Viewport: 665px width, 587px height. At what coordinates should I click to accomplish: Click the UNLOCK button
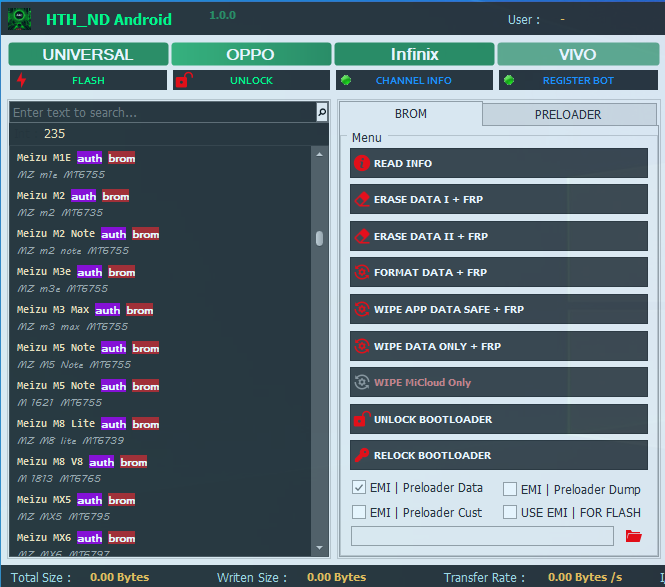coord(251,80)
